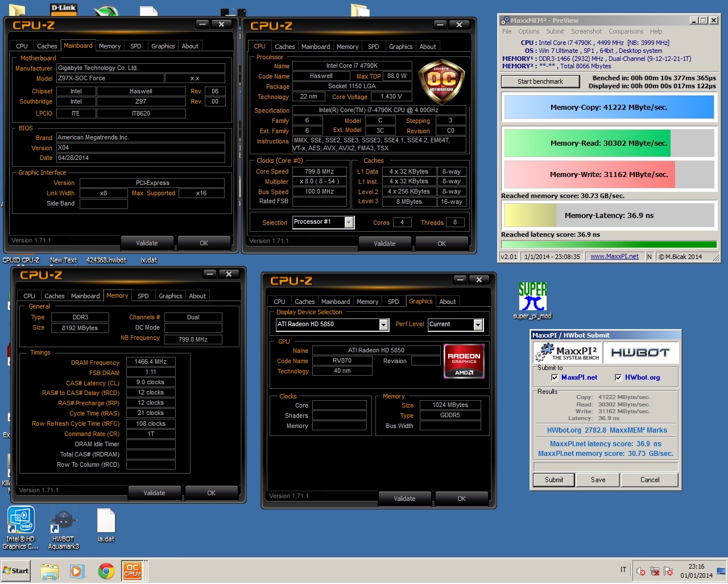The width and height of the screenshot is (728, 584).
Task: Click the MaxxPI.net link in submit dialog
Action: [x=580, y=377]
